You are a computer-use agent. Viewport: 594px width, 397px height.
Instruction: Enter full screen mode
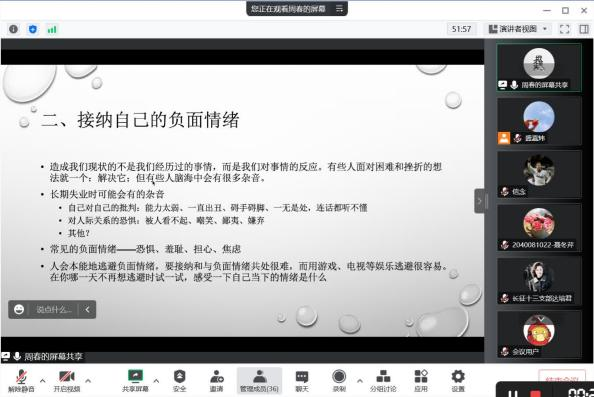(x=564, y=29)
